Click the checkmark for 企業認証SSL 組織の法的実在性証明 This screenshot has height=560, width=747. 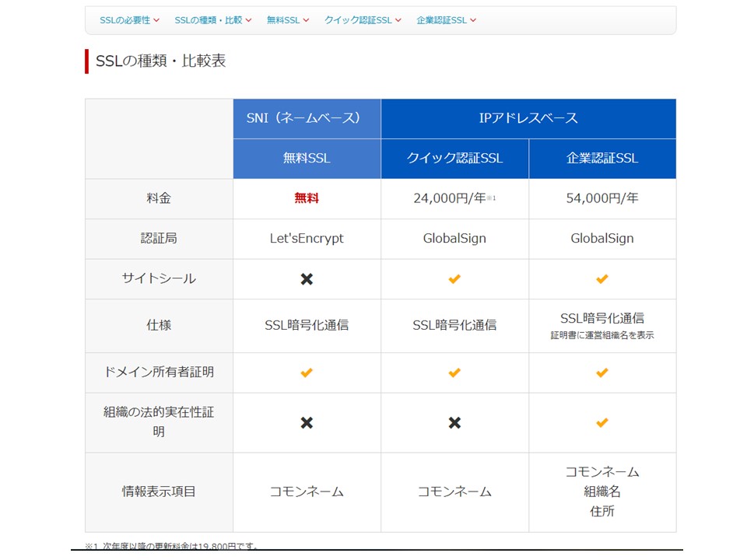[x=602, y=422]
